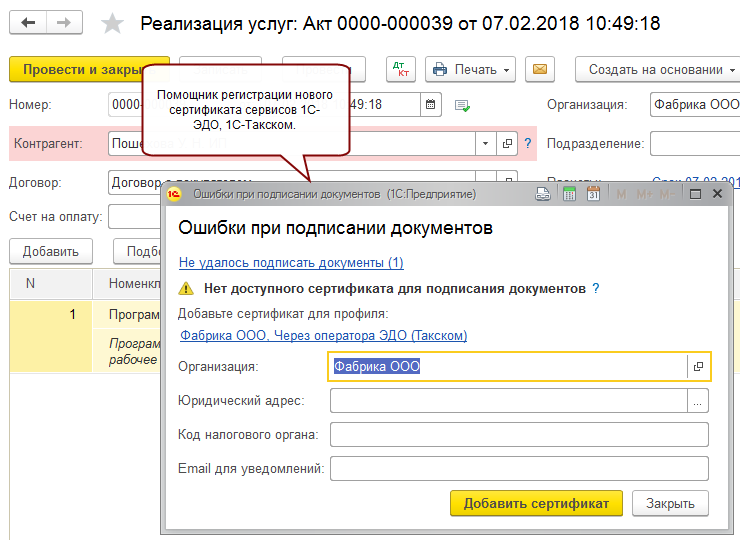The width and height of the screenshot is (740, 540).
Task: Select table row number 1
Action: point(85,336)
